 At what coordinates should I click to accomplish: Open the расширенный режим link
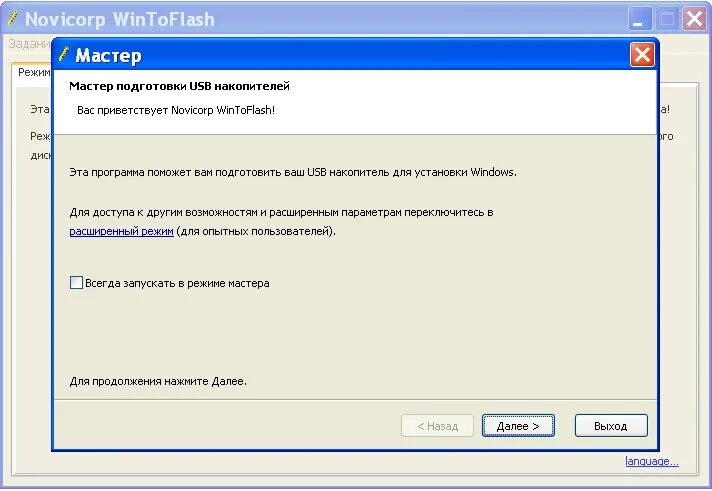121,231
